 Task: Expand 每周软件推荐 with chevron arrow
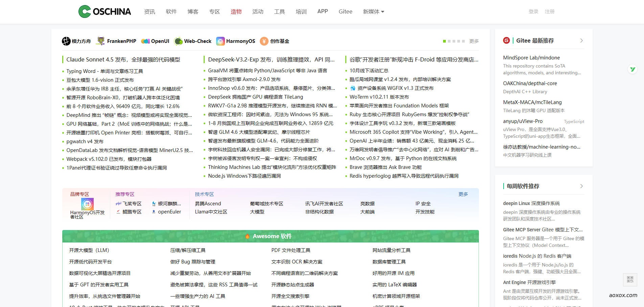pos(581,186)
